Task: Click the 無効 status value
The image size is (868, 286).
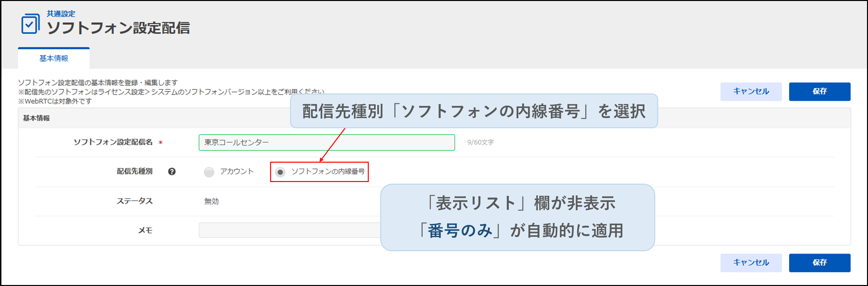Action: coord(211,201)
